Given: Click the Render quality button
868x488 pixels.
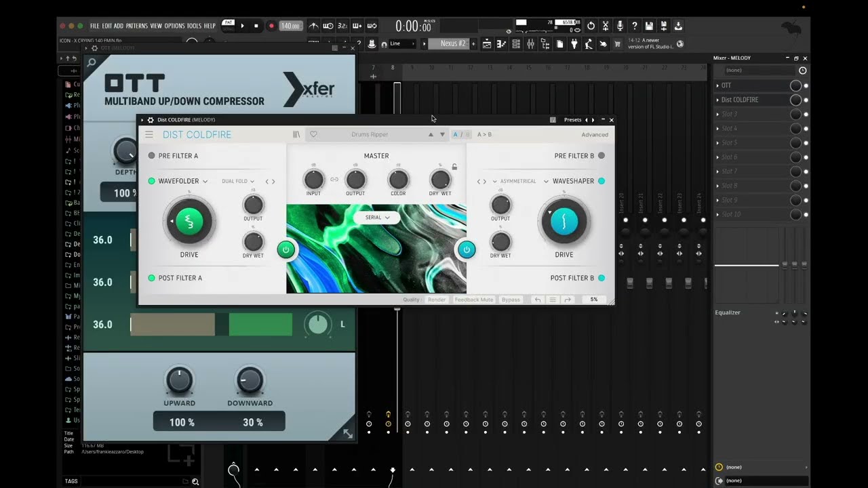Looking at the screenshot, I should (x=437, y=300).
